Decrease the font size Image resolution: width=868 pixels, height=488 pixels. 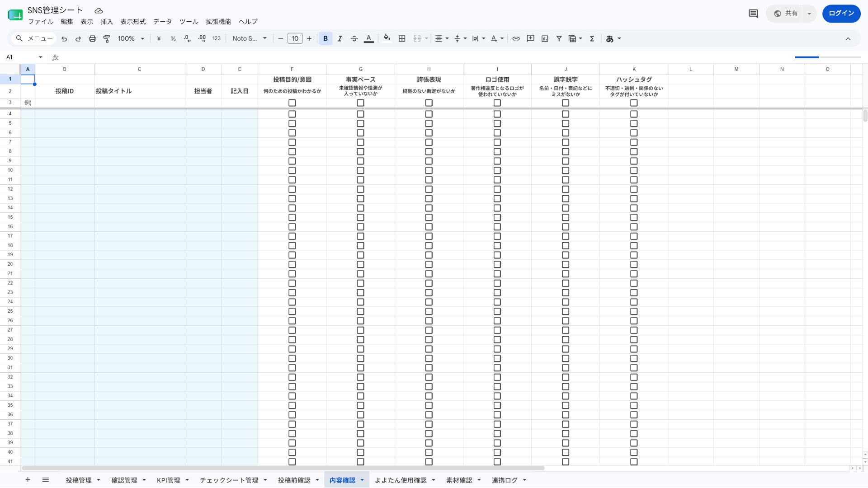point(280,39)
